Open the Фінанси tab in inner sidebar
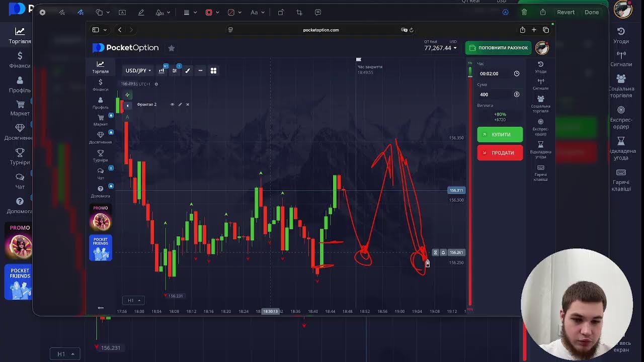Image resolution: width=644 pixels, height=362 pixels. point(100,85)
